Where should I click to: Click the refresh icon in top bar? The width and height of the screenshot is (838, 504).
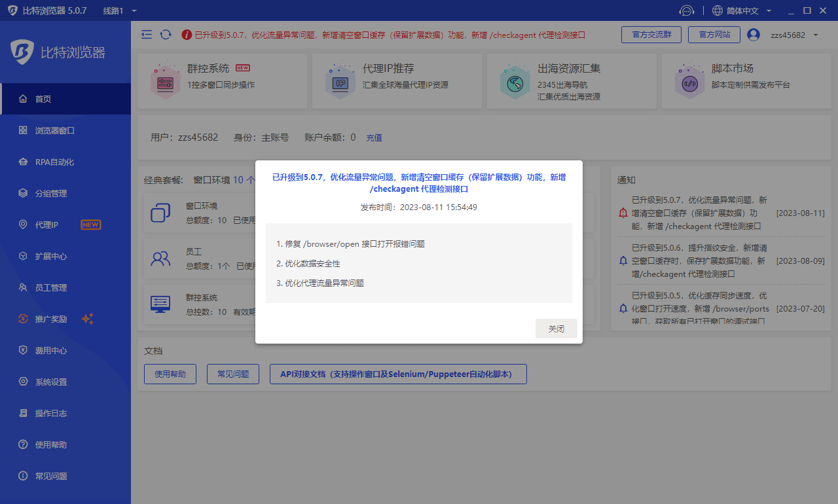[x=166, y=35]
